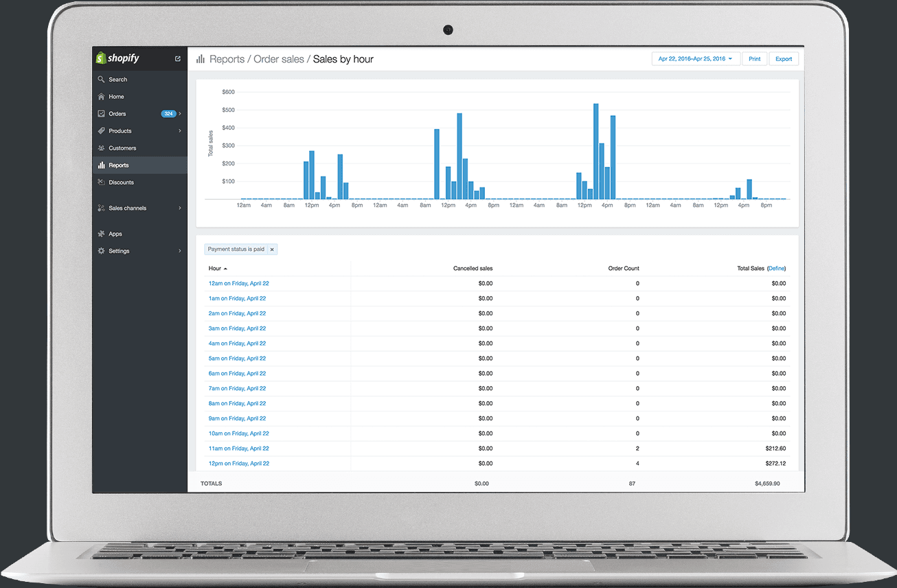Remove the Payment status is paid filter
The image size is (897, 588).
click(x=272, y=249)
